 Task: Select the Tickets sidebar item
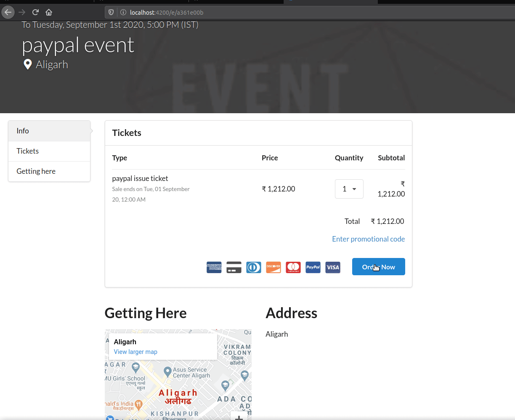tap(49, 151)
